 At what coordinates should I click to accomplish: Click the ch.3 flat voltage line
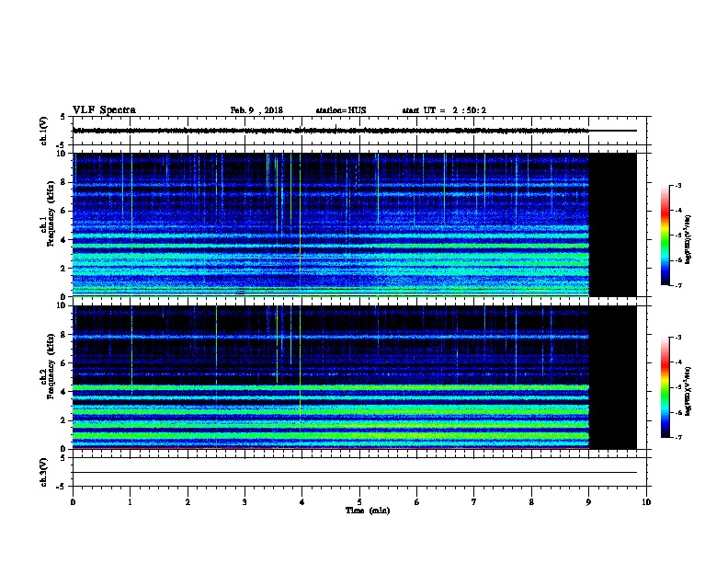click(x=355, y=473)
